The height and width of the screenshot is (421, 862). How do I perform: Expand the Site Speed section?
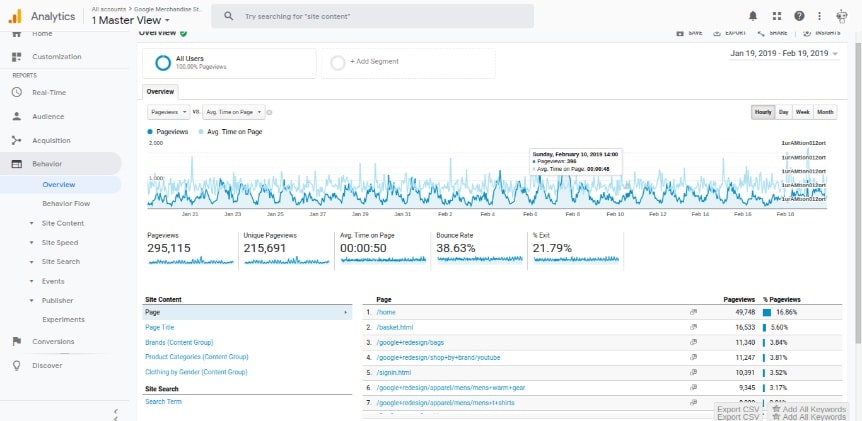point(31,243)
